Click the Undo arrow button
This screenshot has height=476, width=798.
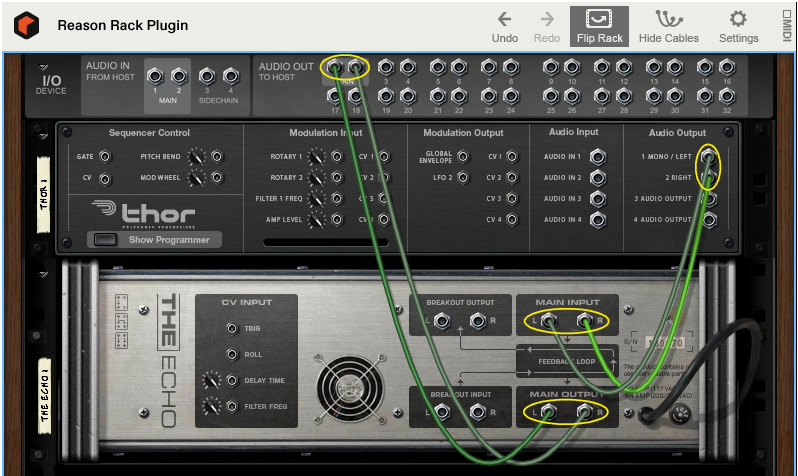click(x=504, y=26)
